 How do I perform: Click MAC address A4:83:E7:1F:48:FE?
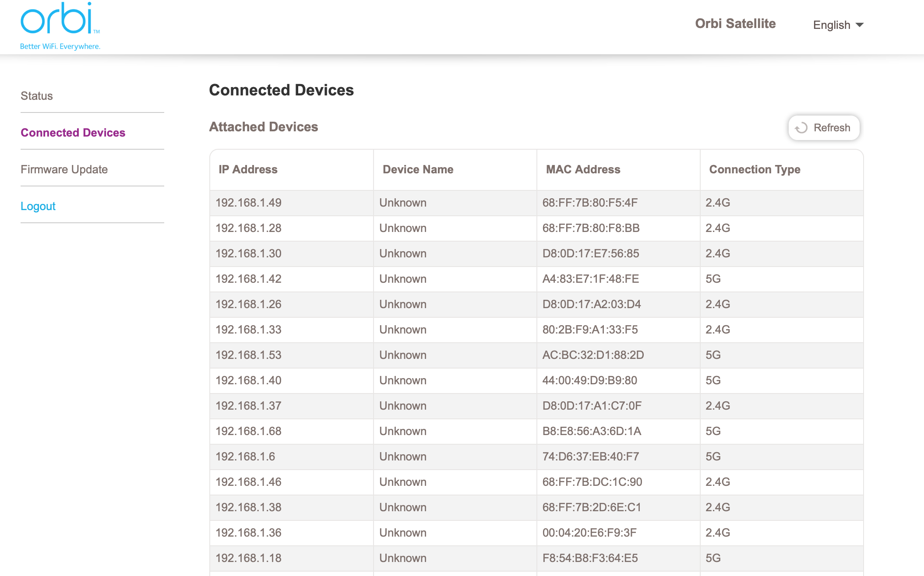pos(590,279)
